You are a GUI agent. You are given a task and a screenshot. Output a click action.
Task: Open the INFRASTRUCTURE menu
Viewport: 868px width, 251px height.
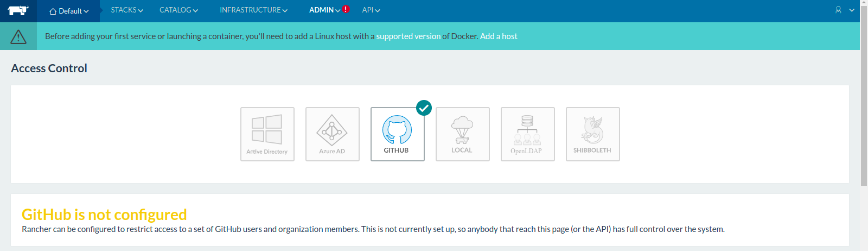253,10
